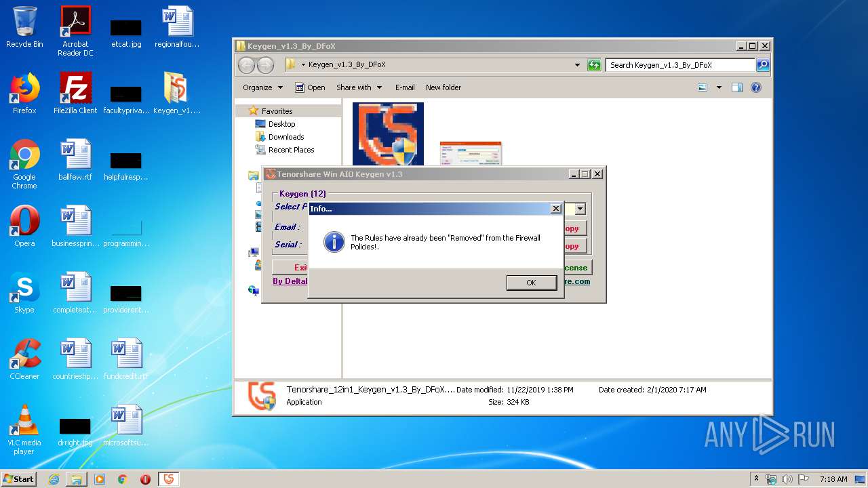
Task: Select countriesp... document on the desktop
Action: click(x=75, y=359)
